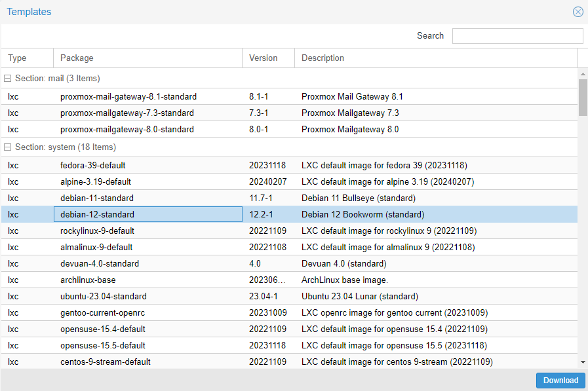Close the Templates dialog
The height and width of the screenshot is (391, 588).
click(578, 12)
